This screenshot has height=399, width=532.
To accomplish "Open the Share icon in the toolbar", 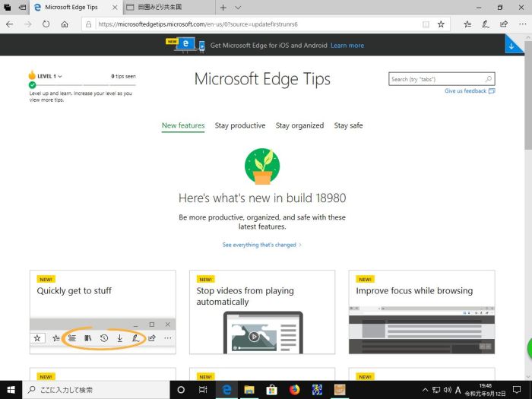I will tap(503, 24).
